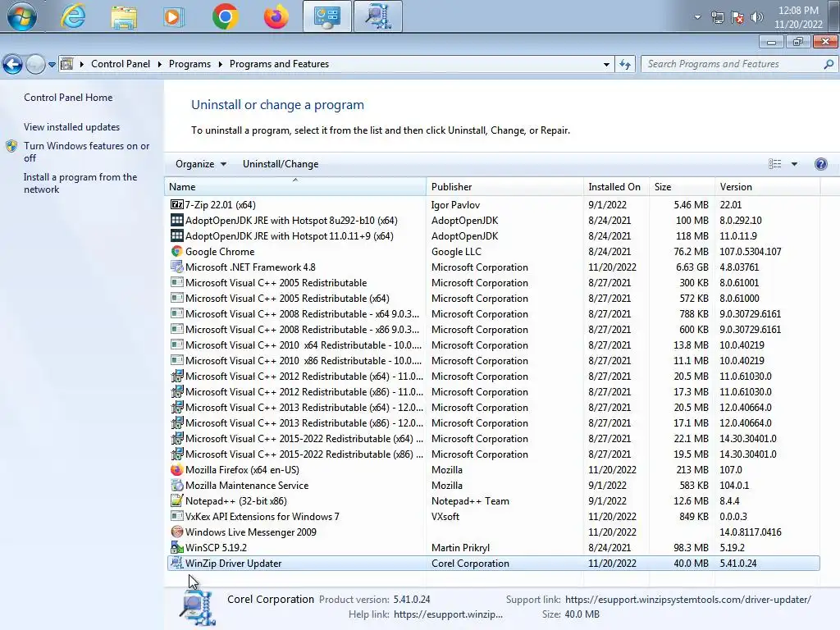Sort by the Name column header

(x=294, y=187)
